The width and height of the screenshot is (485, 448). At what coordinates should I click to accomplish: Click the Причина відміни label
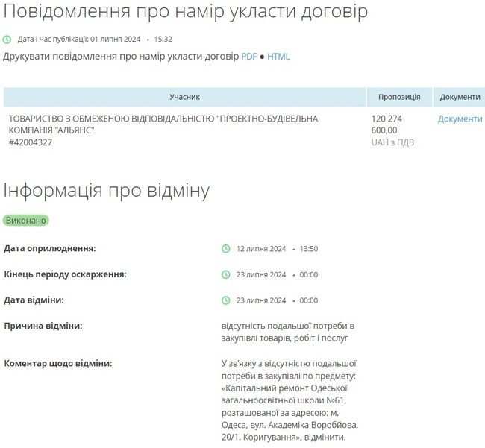(43, 326)
